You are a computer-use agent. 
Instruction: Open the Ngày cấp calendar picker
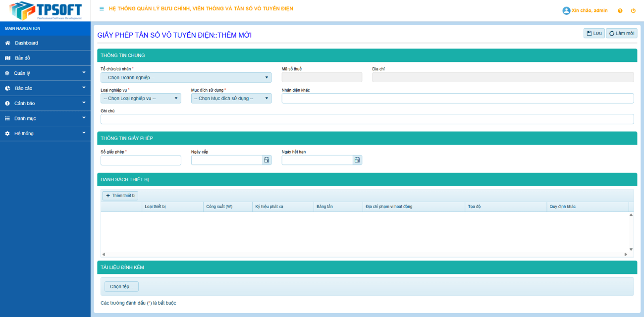(267, 160)
